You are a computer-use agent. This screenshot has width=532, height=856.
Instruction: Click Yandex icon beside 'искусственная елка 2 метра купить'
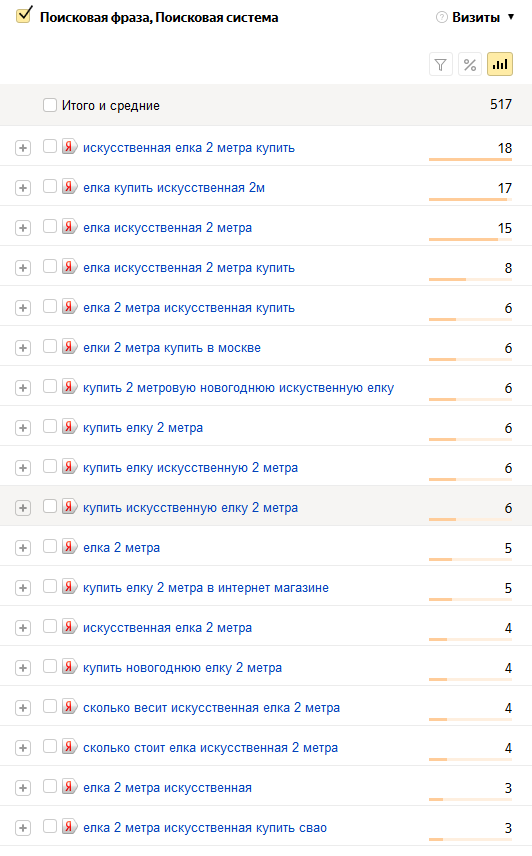69,146
